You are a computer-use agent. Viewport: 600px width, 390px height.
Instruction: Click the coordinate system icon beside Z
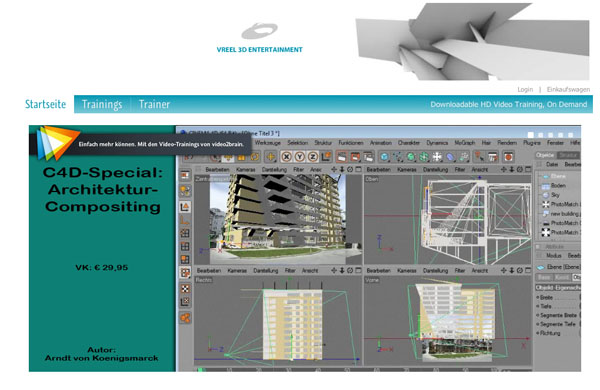326,157
